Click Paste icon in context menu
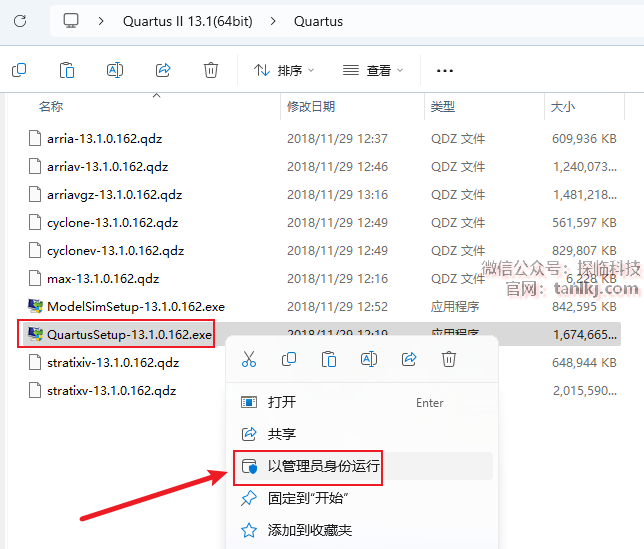Image resolution: width=644 pixels, height=549 pixels. (x=329, y=359)
